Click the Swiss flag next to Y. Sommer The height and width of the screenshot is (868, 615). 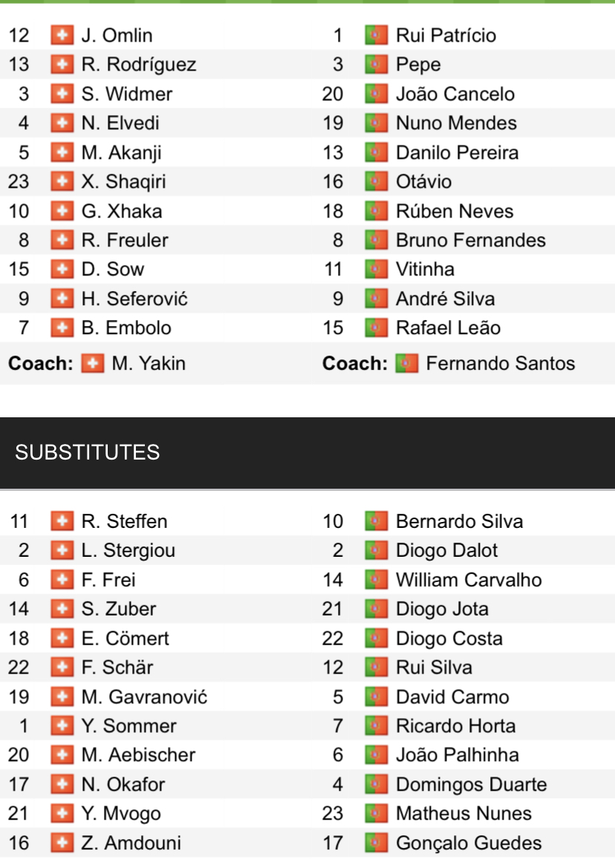click(x=62, y=725)
